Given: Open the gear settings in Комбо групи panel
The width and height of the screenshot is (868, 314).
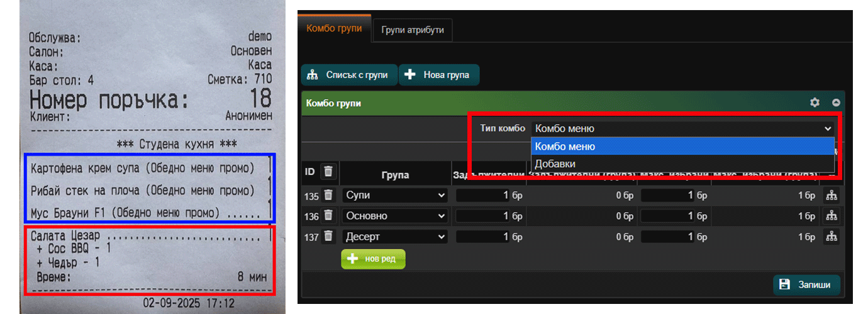Looking at the screenshot, I should 815,103.
